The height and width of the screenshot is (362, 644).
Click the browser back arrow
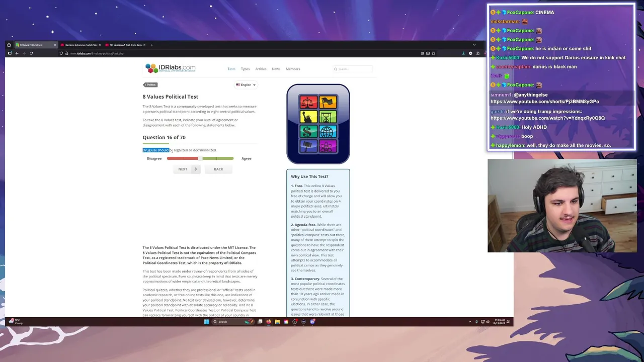17,53
